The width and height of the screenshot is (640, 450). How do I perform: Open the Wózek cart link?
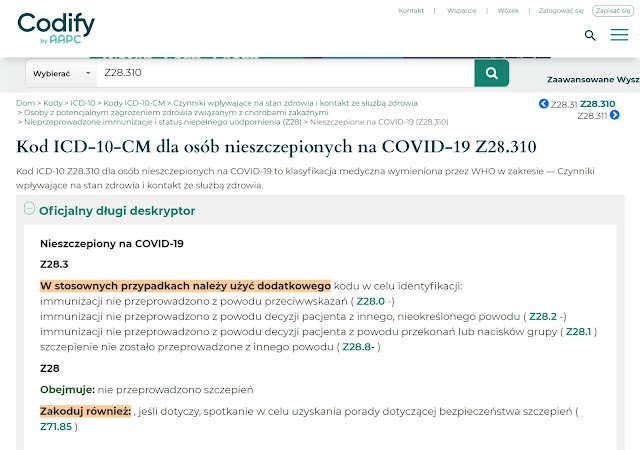508,11
